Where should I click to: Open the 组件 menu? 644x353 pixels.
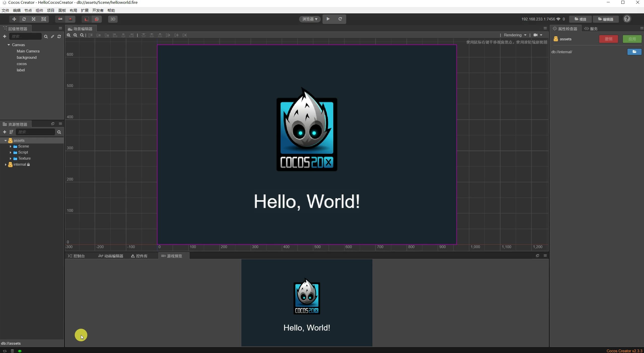point(39,10)
